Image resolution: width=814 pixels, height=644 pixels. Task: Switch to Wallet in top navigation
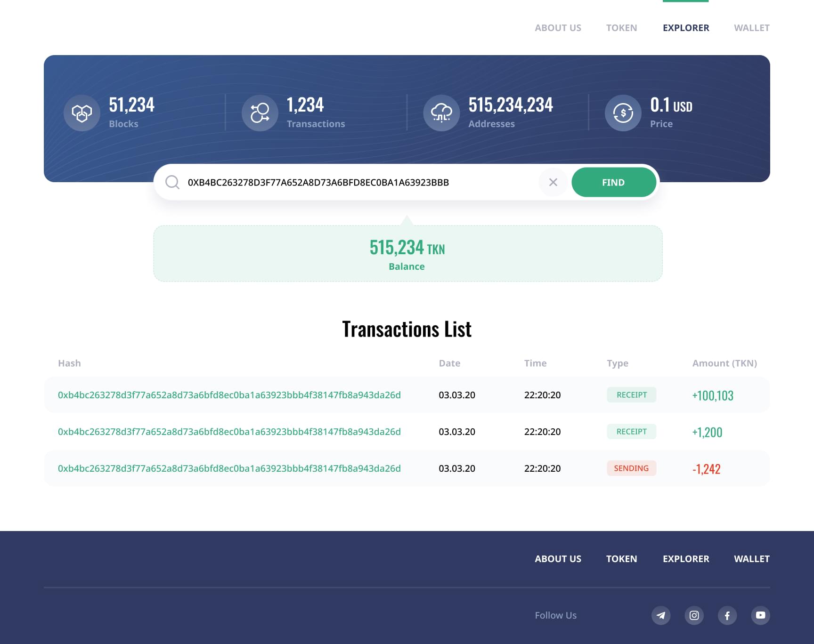coord(751,28)
